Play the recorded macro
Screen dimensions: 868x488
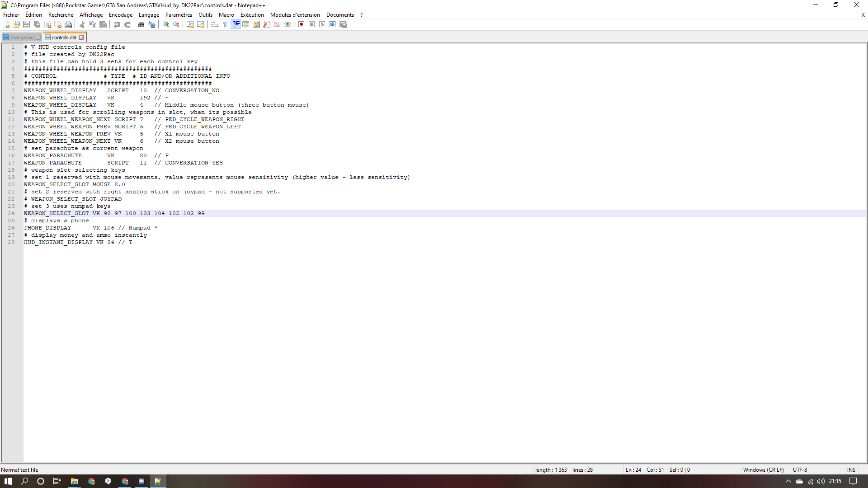(322, 25)
